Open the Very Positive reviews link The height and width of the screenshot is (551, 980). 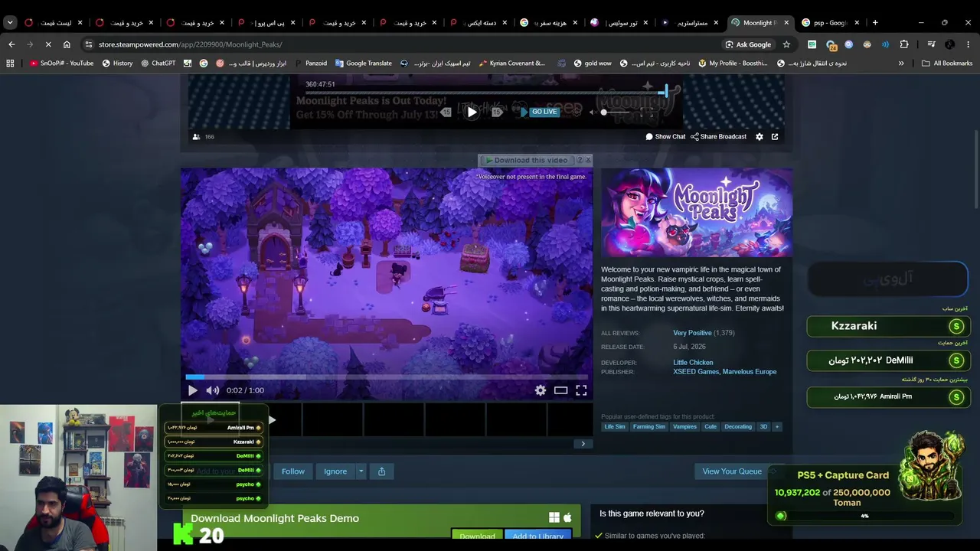pyautogui.click(x=692, y=333)
